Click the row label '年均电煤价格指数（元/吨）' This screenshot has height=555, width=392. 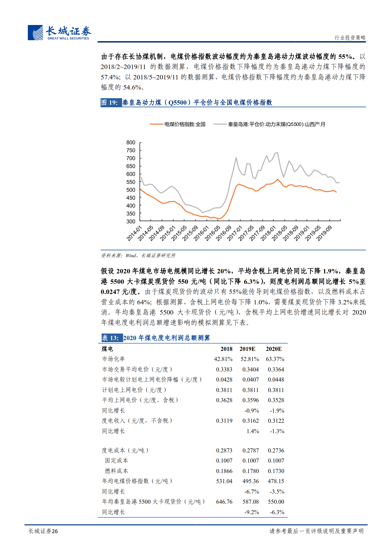pyautogui.click(x=137, y=481)
